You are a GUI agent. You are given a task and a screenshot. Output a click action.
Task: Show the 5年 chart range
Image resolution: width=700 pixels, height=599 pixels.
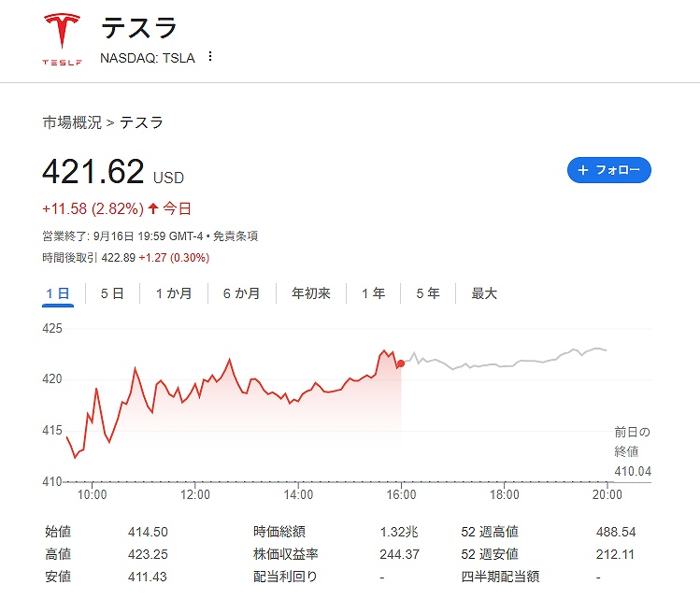[x=428, y=293]
